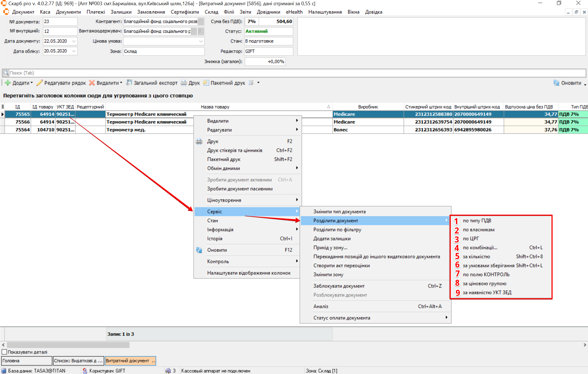Click the red X Видалити icon

point(92,83)
